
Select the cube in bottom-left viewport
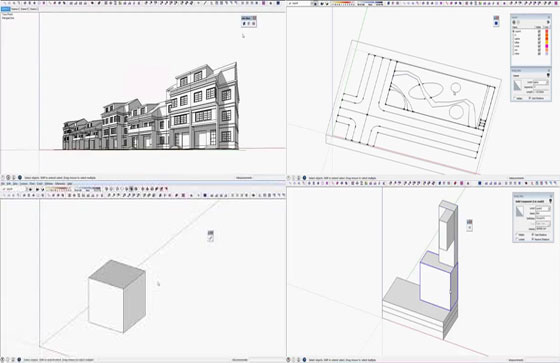click(117, 297)
